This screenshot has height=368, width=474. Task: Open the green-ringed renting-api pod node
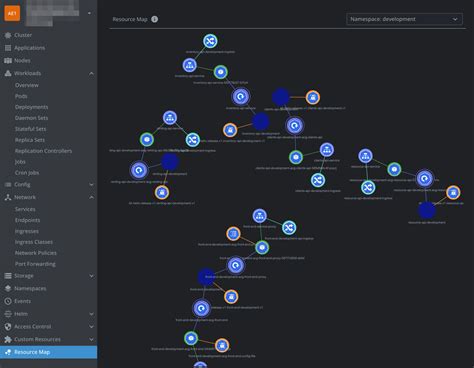click(x=147, y=139)
